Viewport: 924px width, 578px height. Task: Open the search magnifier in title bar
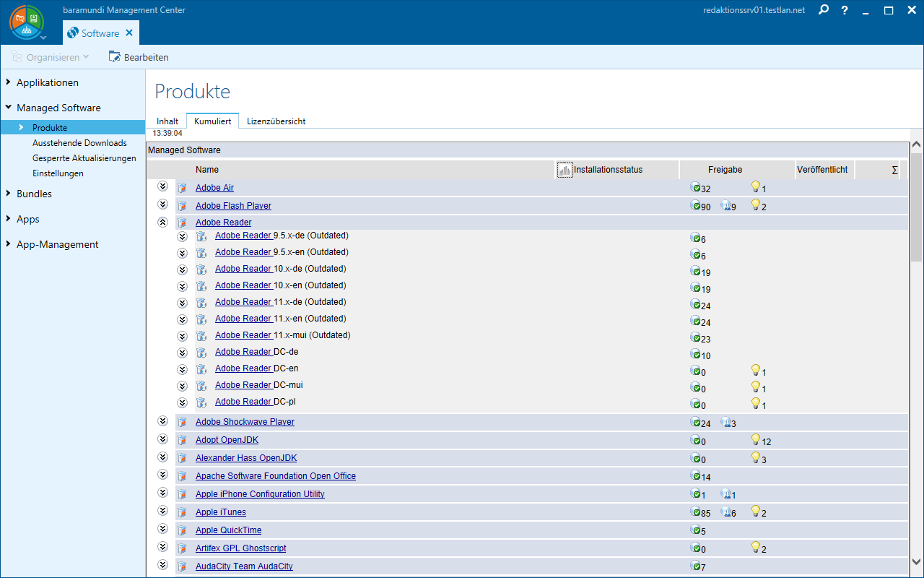tap(824, 10)
